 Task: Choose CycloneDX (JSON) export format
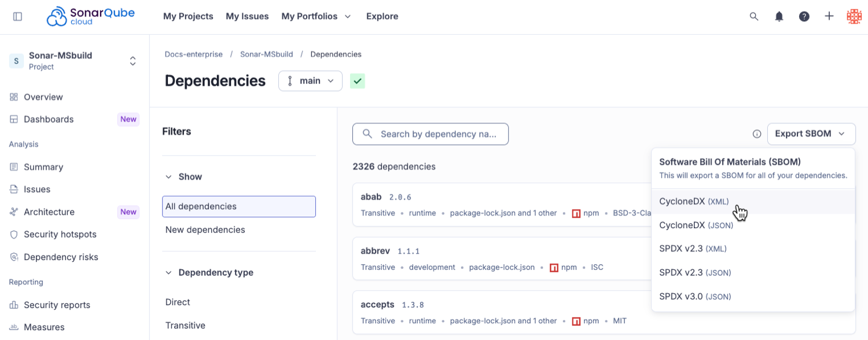[x=753, y=225]
